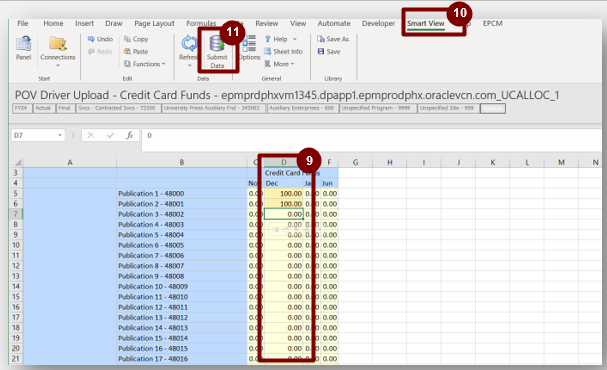607x370 pixels.
Task: Select Dec cell for Publication 2 - 48001
Action: (x=283, y=204)
